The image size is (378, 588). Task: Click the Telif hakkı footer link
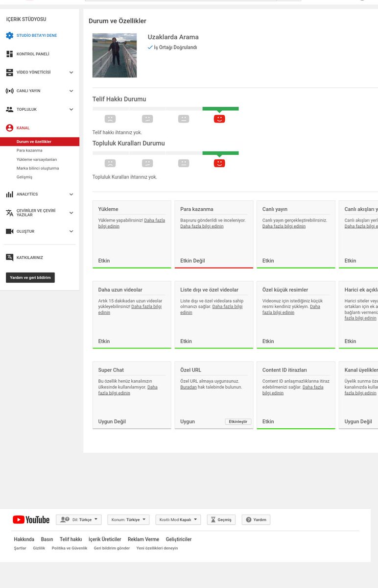click(71, 539)
